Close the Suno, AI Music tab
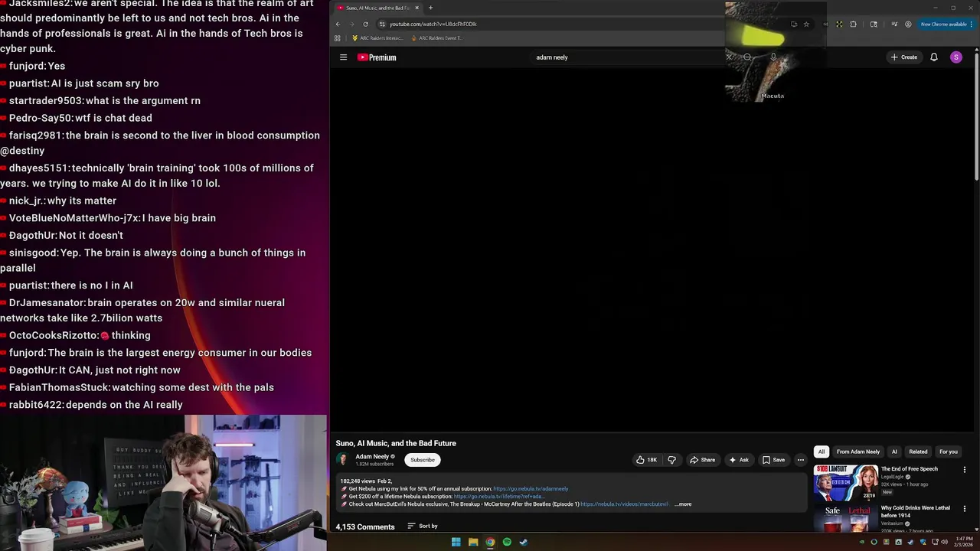The height and width of the screenshot is (551, 980). click(416, 8)
